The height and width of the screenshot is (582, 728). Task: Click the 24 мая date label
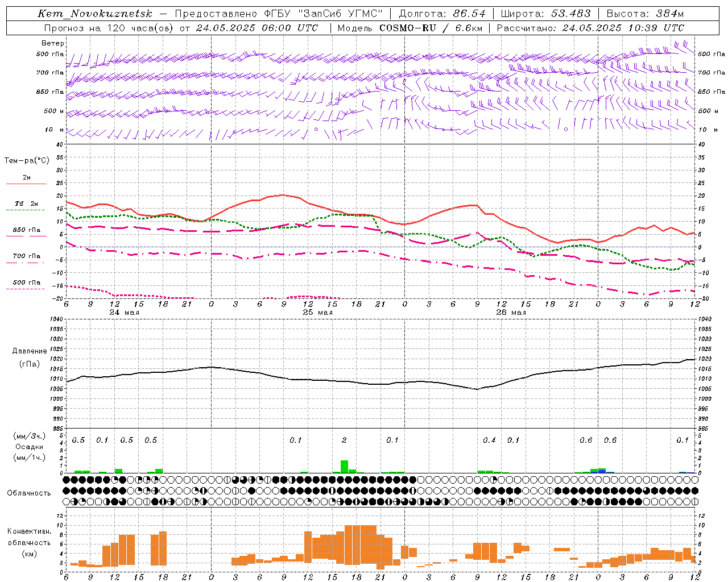tap(124, 313)
